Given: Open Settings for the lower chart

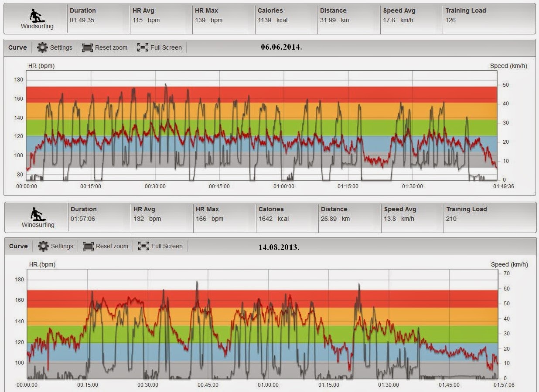Looking at the screenshot, I should coord(55,246).
